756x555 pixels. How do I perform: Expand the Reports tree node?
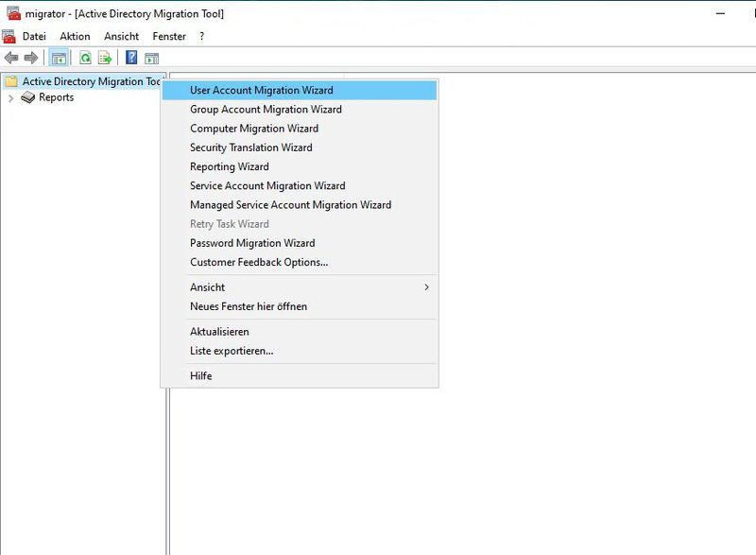pyautogui.click(x=9, y=97)
